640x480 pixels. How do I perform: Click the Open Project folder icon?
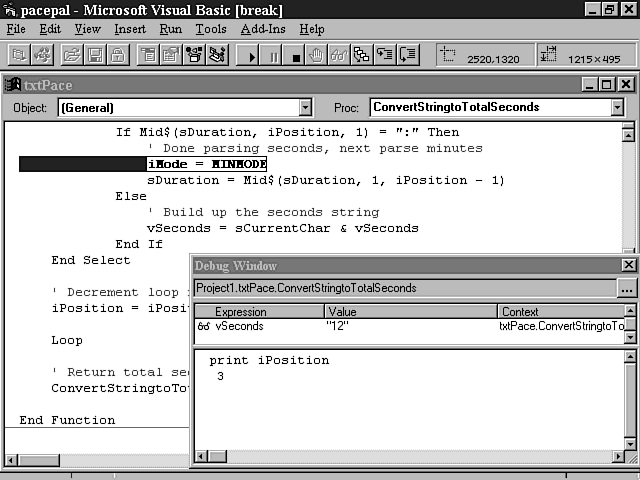(72, 55)
